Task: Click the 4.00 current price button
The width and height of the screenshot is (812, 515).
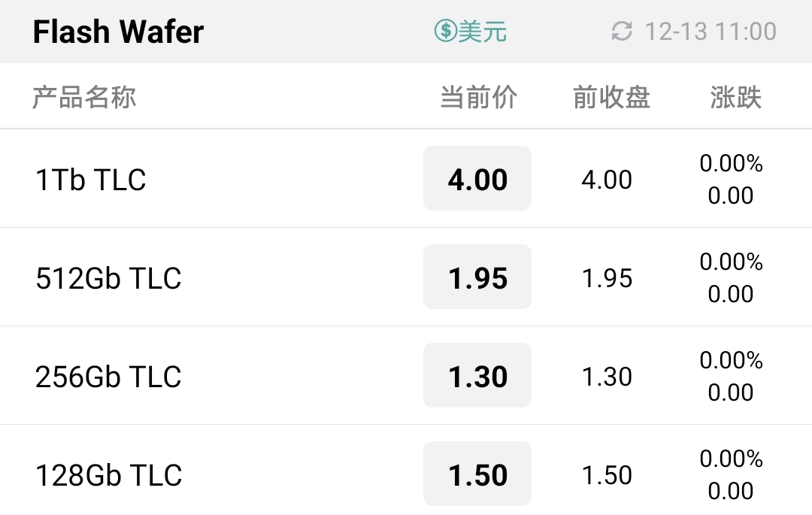Action: point(477,179)
